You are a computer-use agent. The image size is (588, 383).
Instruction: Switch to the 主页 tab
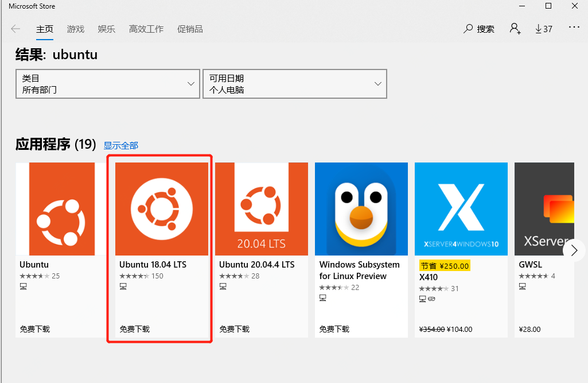click(45, 29)
